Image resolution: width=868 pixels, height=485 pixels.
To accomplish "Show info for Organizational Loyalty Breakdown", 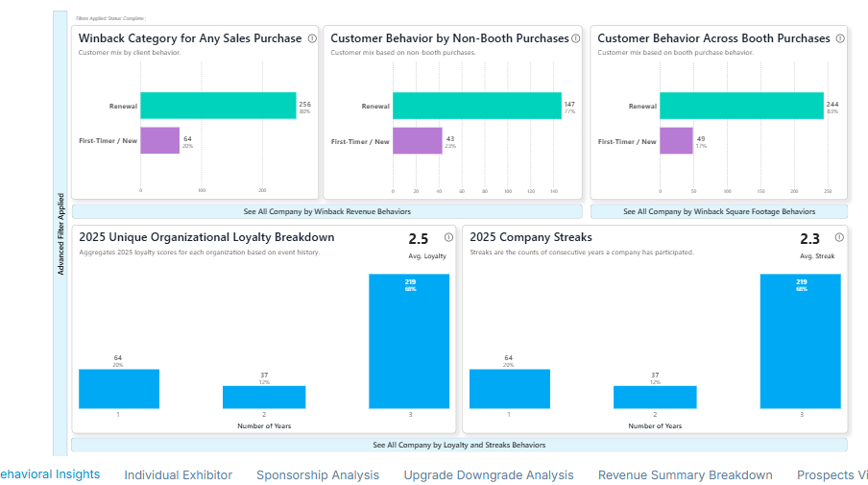I will coord(448,237).
